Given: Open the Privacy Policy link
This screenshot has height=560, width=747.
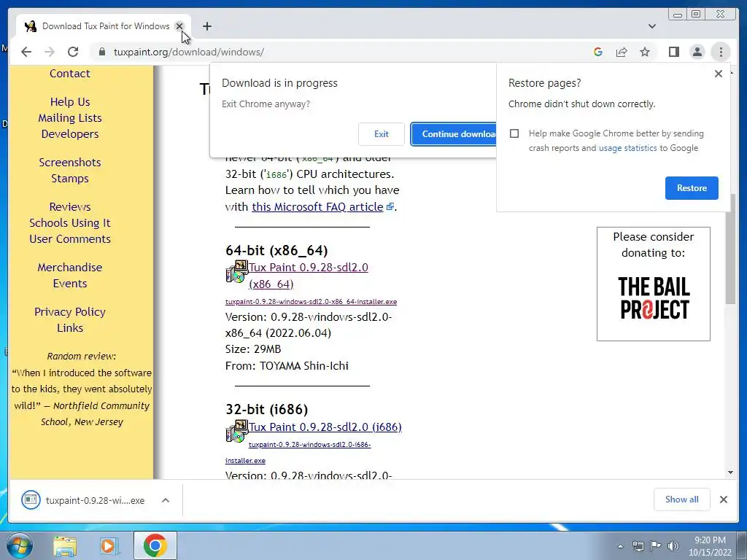Looking at the screenshot, I should (70, 312).
